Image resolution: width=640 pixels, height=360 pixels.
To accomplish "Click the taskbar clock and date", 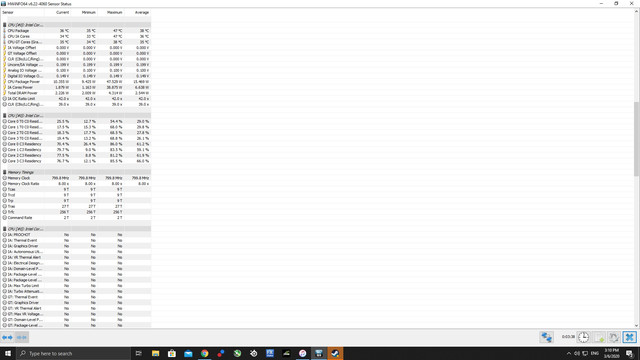I will pyautogui.click(x=611, y=353).
